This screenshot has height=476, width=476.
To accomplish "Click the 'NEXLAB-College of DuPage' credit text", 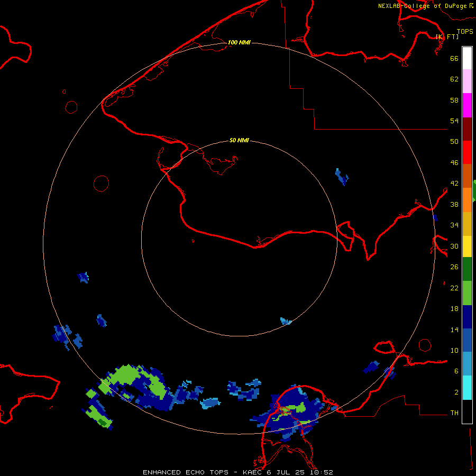I will click(x=422, y=6).
